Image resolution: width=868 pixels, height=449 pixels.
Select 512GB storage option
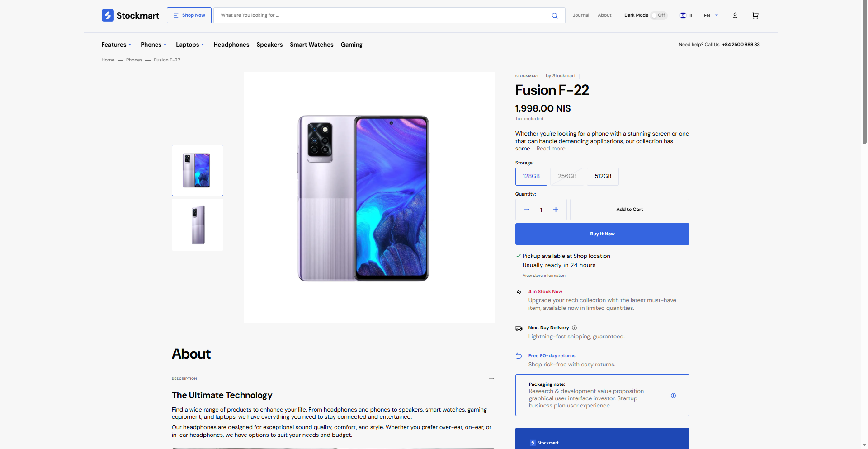pos(603,176)
